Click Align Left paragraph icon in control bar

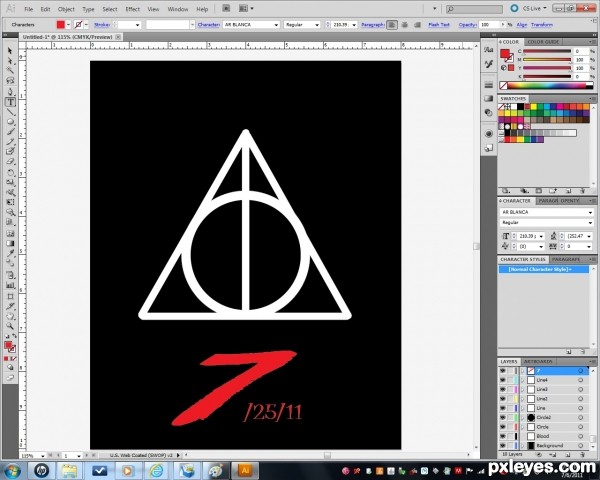[x=391, y=25]
